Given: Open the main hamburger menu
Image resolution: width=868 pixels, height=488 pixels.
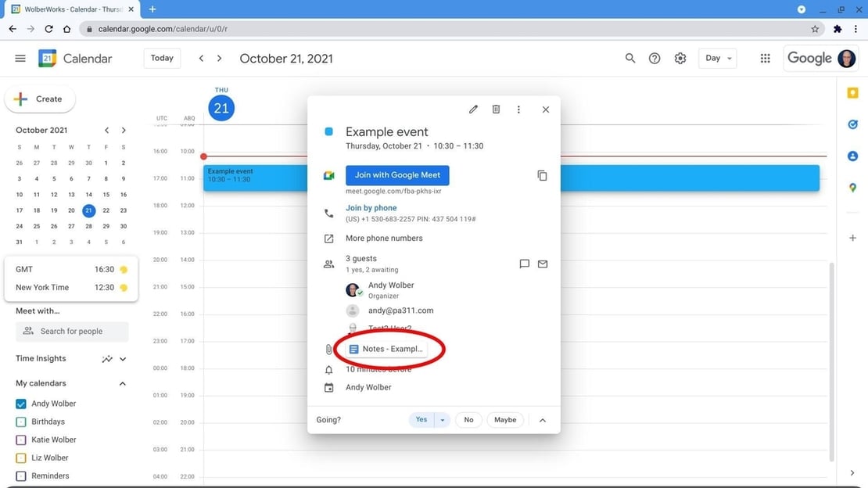Looking at the screenshot, I should click(x=20, y=59).
